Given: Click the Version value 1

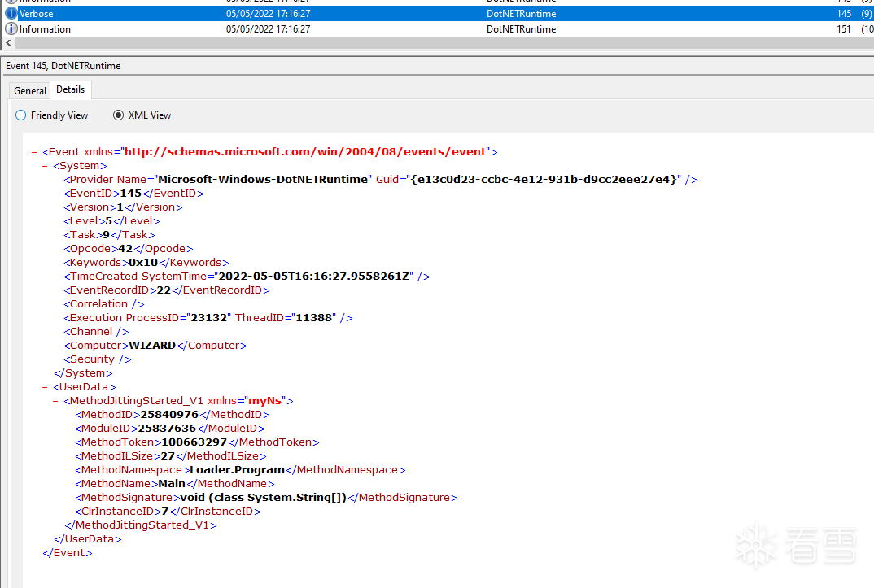Looking at the screenshot, I should (120, 207).
